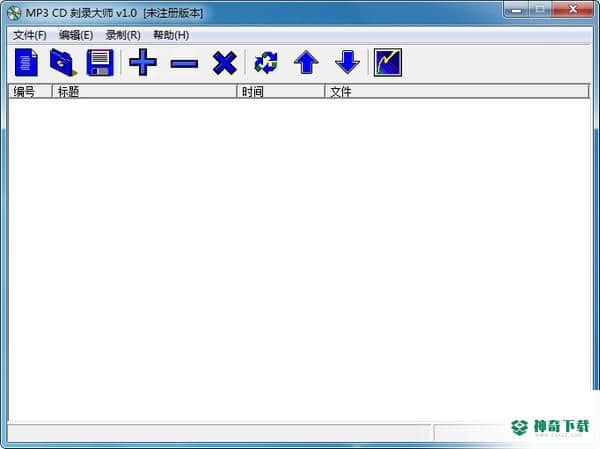Open the 文件(F) menu
This screenshot has width=600, height=449.
[x=30, y=35]
